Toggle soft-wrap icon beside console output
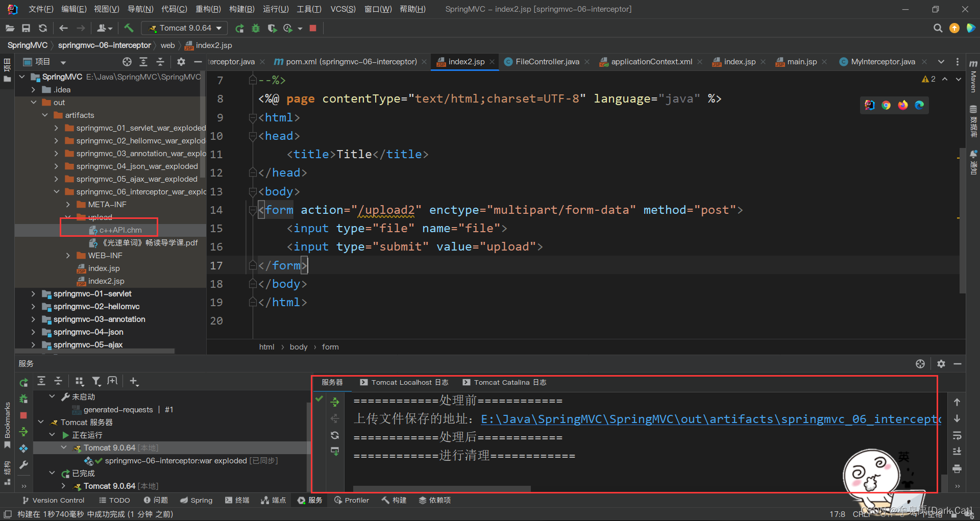The image size is (980, 521). [957, 435]
